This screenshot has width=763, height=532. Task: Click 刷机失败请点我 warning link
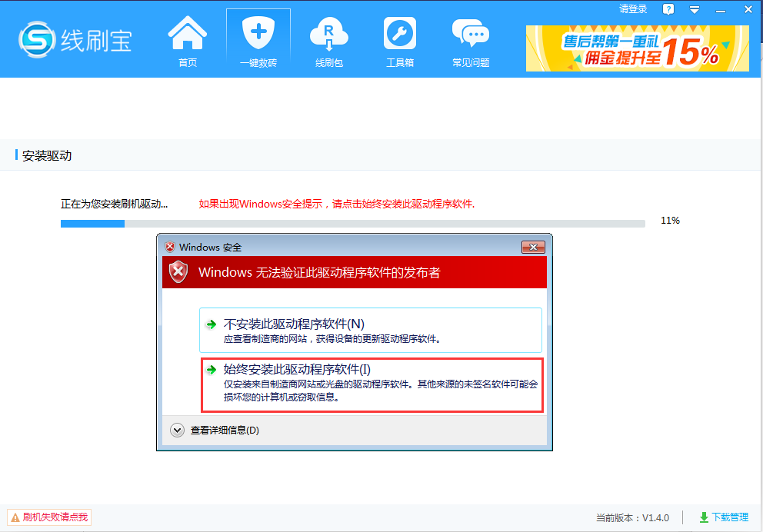click(x=49, y=517)
